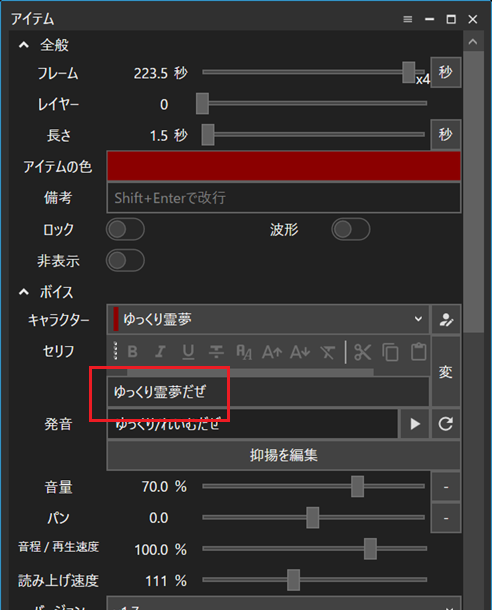This screenshot has height=610, width=492.
Task: Turn on the 波形 waveform toggle
Action: pyautogui.click(x=351, y=229)
